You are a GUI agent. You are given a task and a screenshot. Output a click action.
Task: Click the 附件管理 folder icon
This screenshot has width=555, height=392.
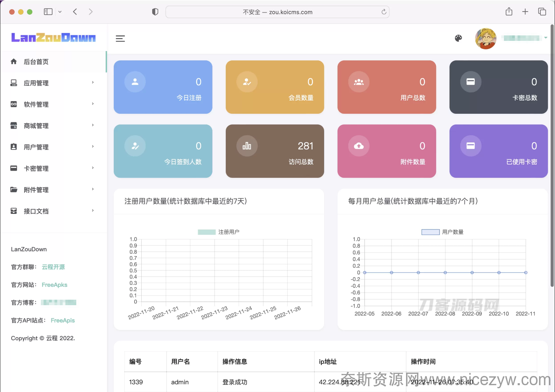tap(14, 189)
